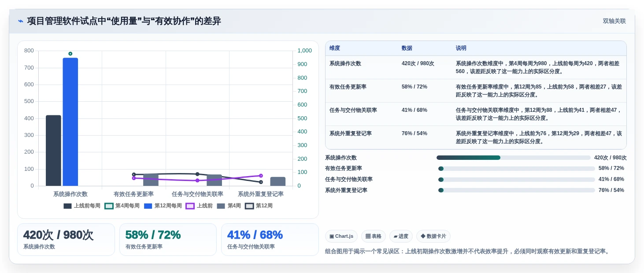Click the 表格 tag chip

pos(374,236)
